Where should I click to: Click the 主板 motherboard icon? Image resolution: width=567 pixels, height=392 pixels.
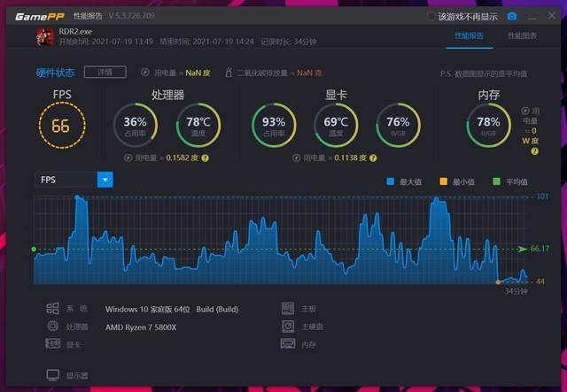[288, 308]
